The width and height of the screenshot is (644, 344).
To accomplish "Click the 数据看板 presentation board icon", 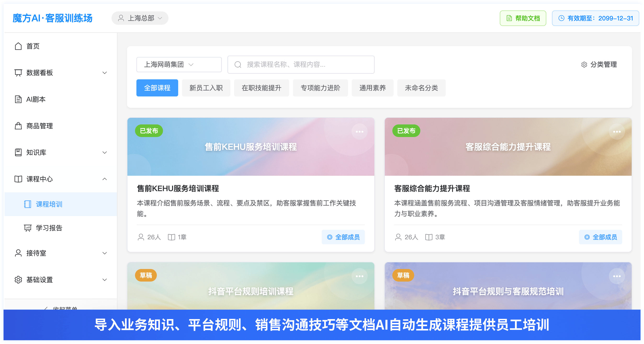I will (18, 73).
